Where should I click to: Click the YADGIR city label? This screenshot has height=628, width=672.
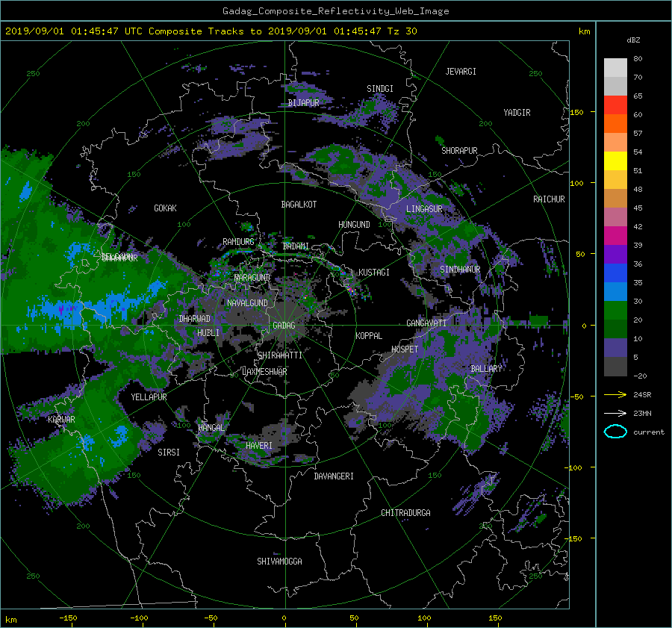tap(517, 113)
